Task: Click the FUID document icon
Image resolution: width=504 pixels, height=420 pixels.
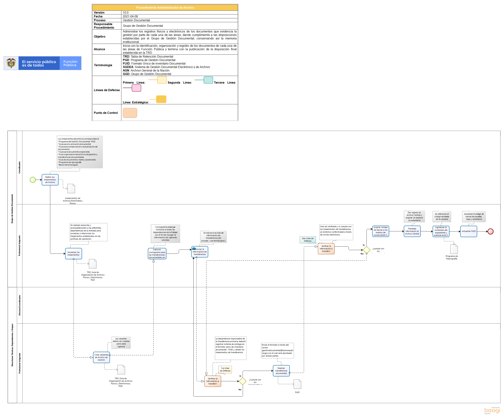Action: tap(297, 384)
